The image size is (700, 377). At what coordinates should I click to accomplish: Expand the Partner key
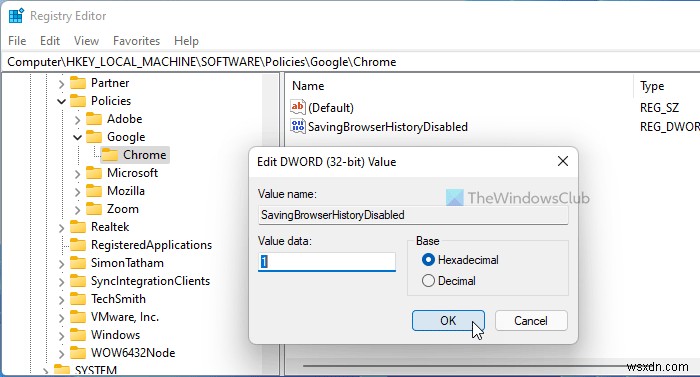click(62, 84)
